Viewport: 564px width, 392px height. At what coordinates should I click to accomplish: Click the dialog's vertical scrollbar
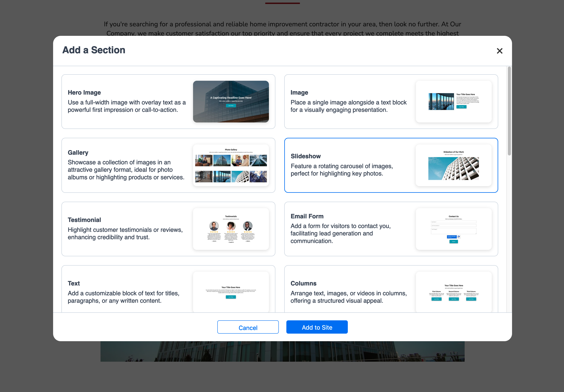click(509, 111)
